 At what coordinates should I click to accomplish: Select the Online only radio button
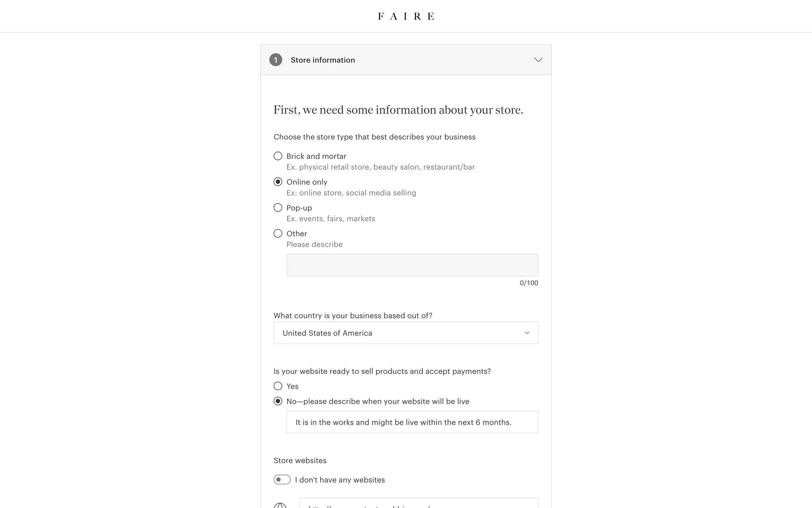278,182
